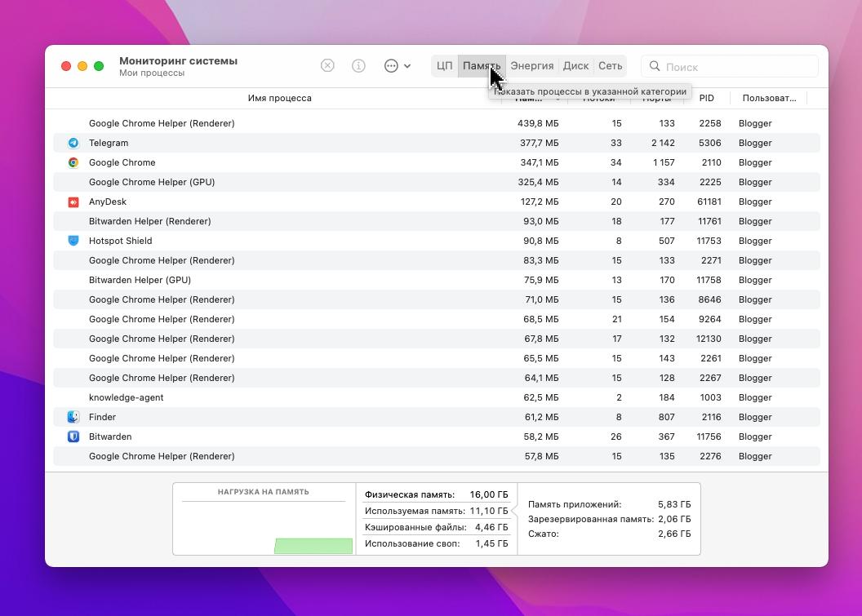Click the Сжато 2,66 ГБ entry
Image resolution: width=862 pixels, height=616 pixels.
coord(609,534)
